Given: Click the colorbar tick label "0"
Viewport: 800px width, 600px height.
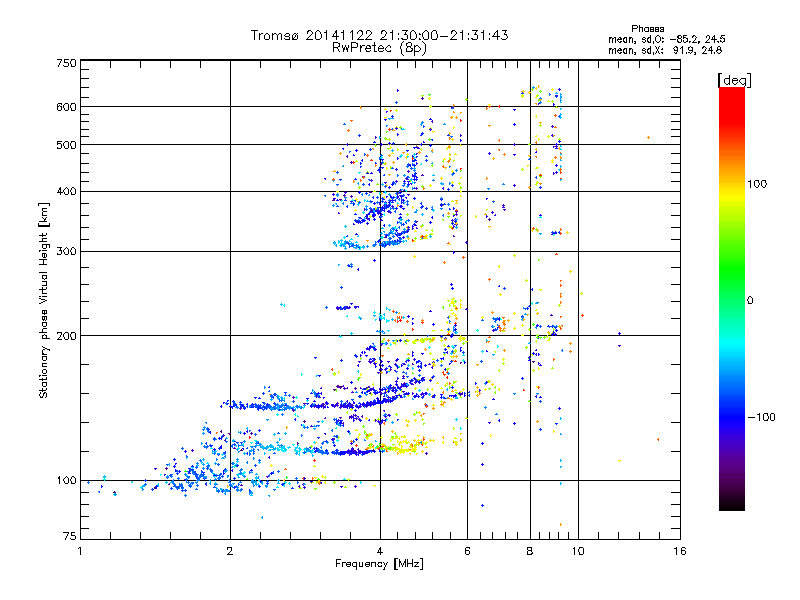Looking at the screenshot, I should [749, 301].
